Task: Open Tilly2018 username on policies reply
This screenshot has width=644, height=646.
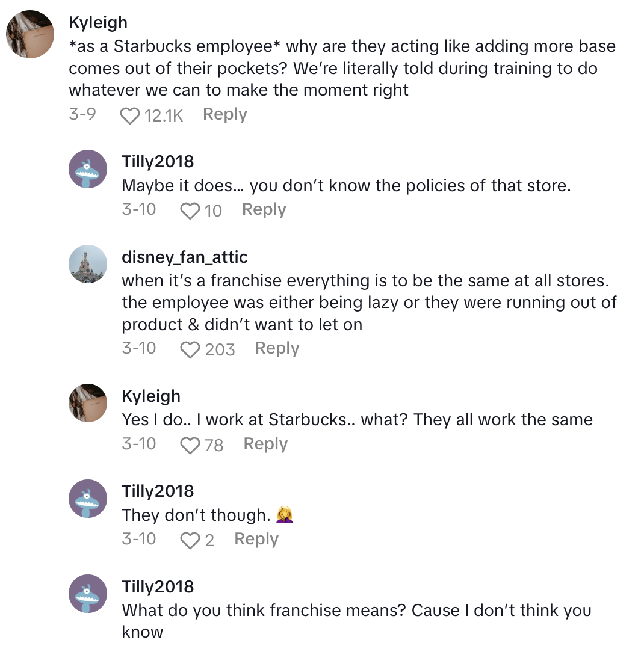Action: click(158, 162)
